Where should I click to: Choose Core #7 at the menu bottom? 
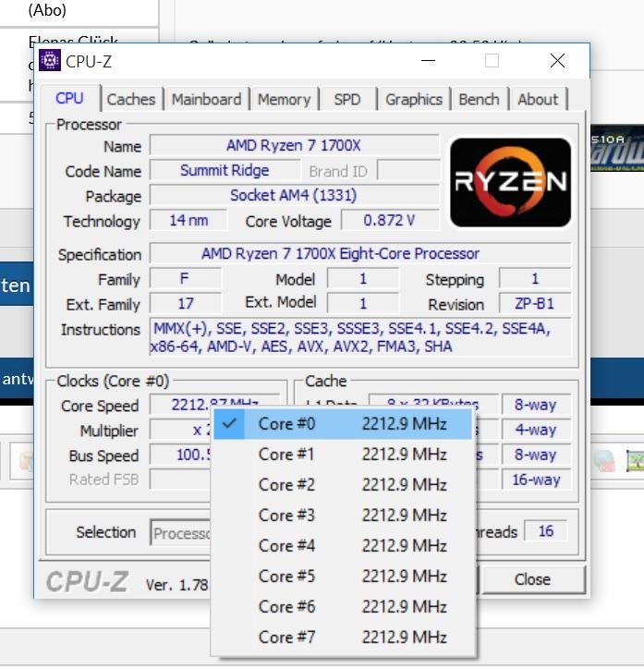click(343, 638)
